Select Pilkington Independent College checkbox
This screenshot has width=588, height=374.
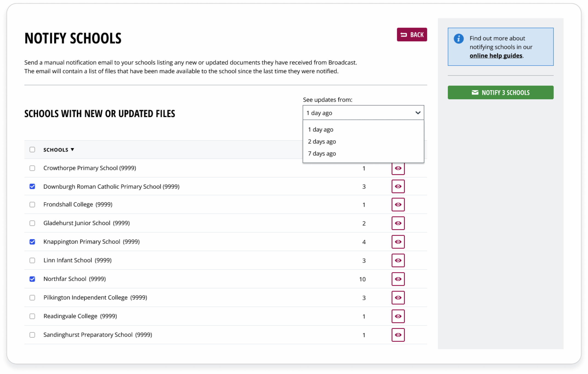(x=32, y=297)
